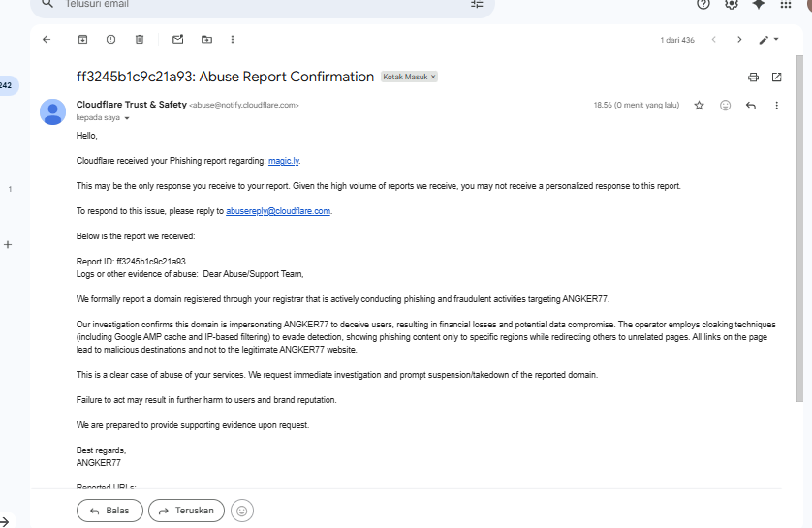Archive this email
Image resolution: width=812 pixels, height=528 pixels.
82,40
